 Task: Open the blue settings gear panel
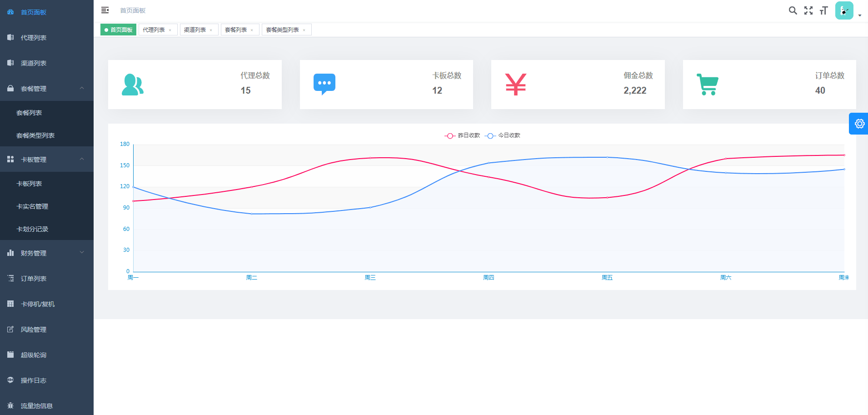tap(859, 124)
